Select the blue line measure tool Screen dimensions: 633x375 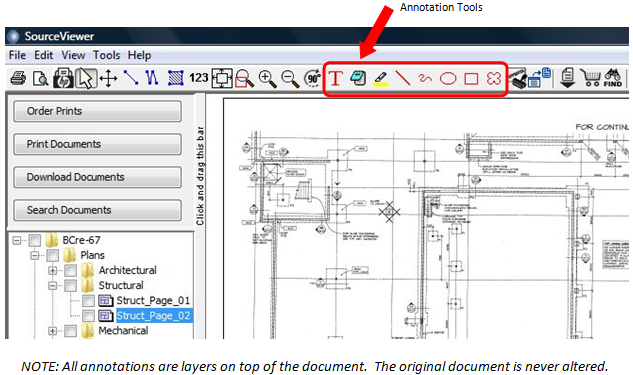[x=131, y=78]
